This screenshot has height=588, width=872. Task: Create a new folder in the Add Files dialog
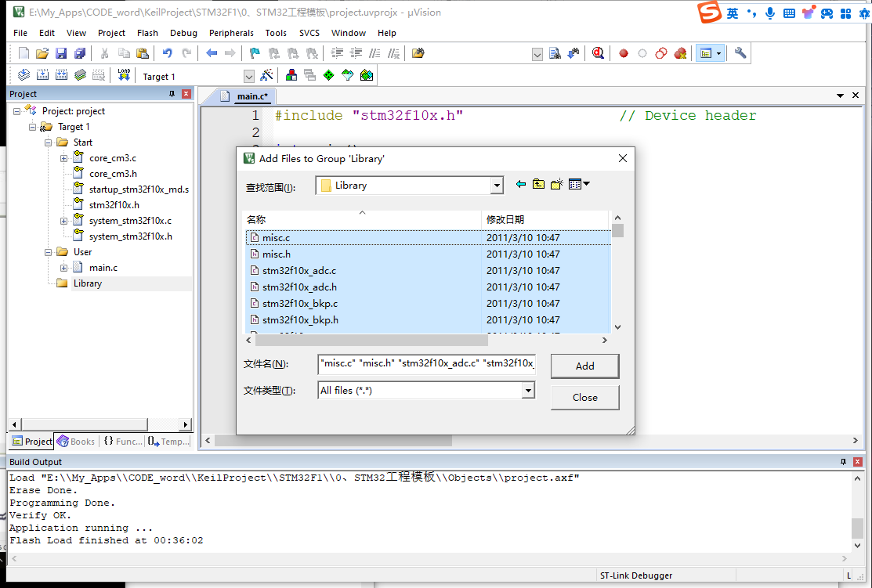point(557,184)
